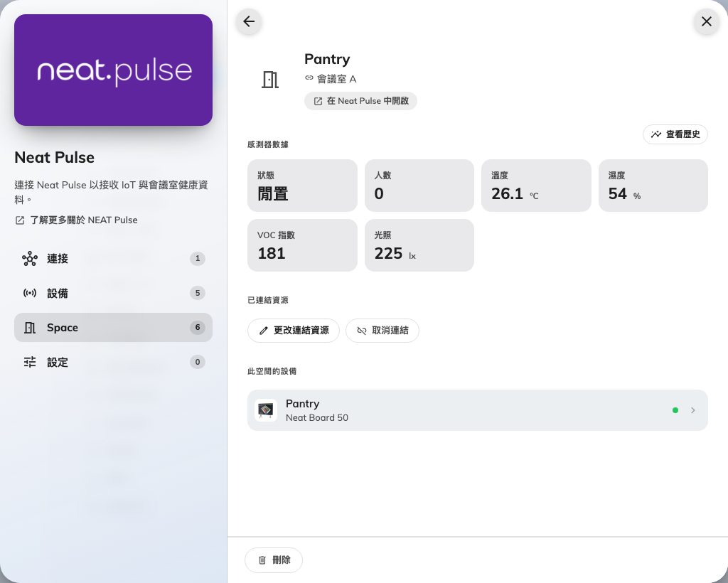Click the link icon next to 會議室 A
The width and height of the screenshot is (728, 583).
tap(309, 78)
